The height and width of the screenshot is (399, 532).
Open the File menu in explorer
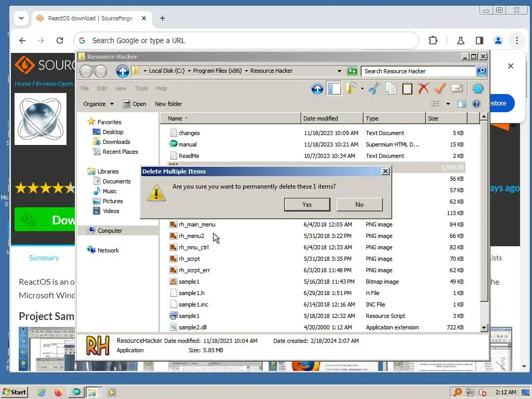pos(85,88)
